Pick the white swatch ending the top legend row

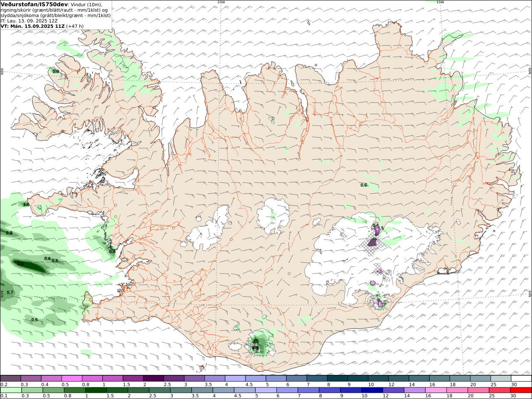point(521,379)
